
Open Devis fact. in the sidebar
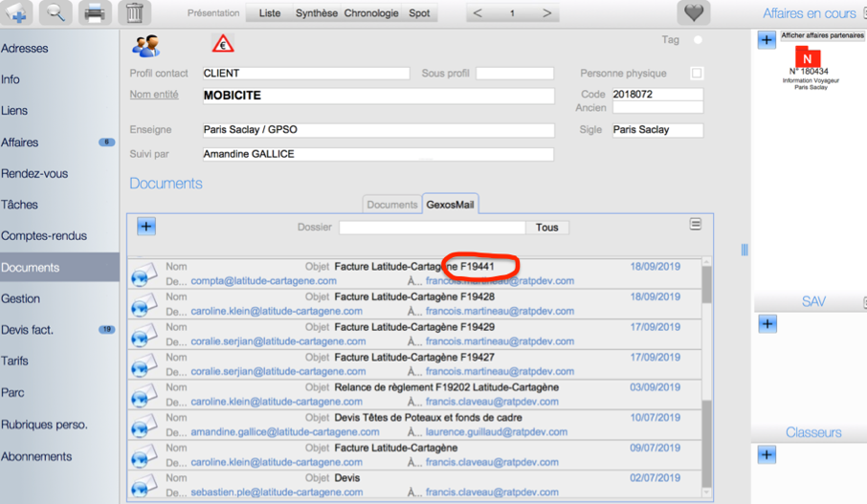[28, 330]
